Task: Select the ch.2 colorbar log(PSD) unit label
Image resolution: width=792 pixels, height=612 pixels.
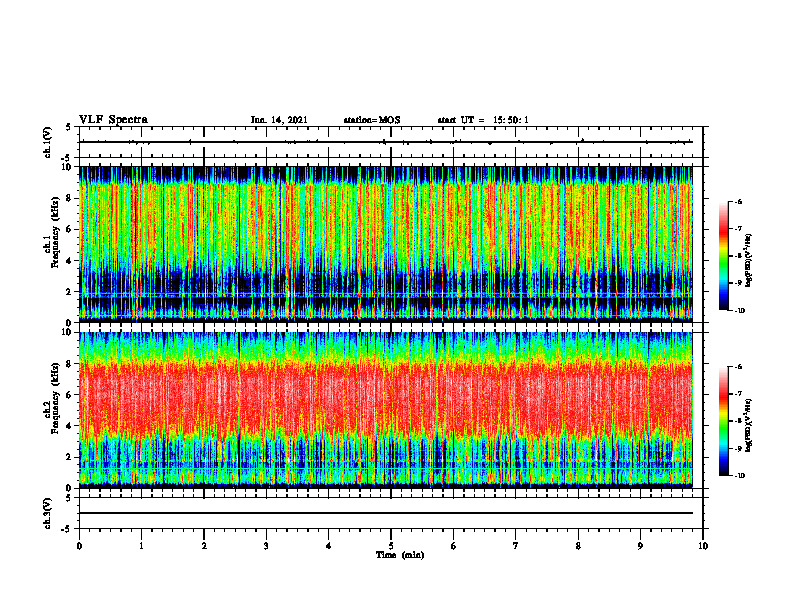Action: (749, 425)
